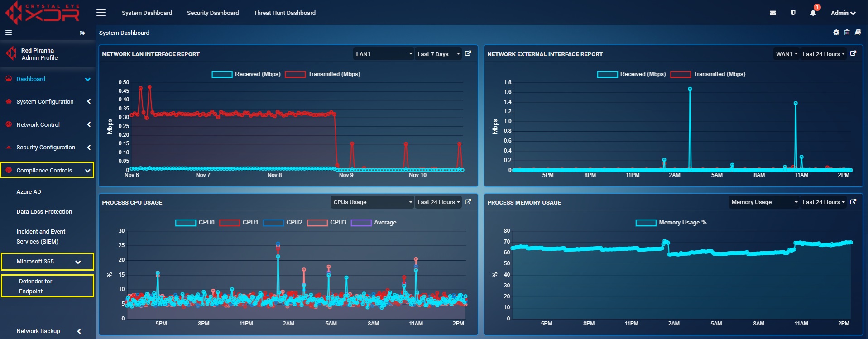The height and width of the screenshot is (339, 868).
Task: Toggle Transmitted series in external interface legend
Action: 708,74
